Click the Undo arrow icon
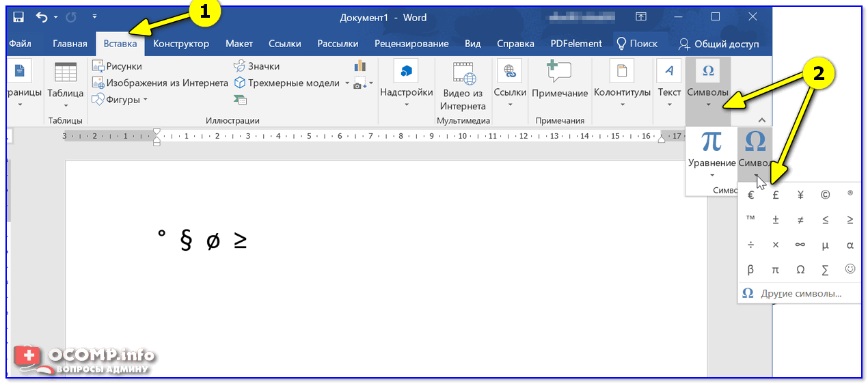868x384 pixels. click(42, 17)
